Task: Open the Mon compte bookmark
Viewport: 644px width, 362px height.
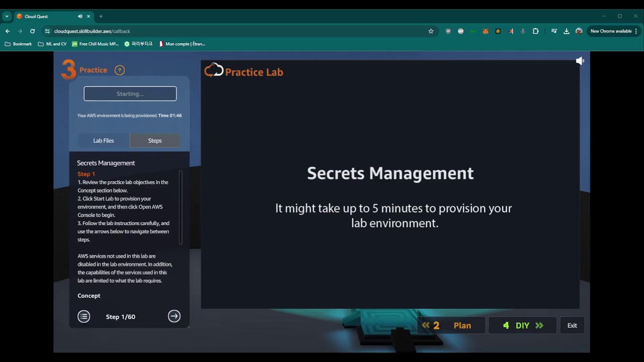Action: pos(182,44)
